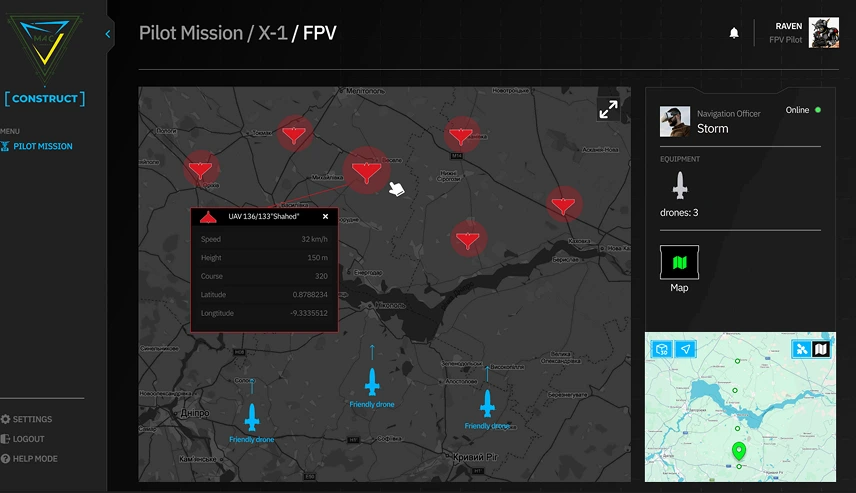Click the Navigation Officer Storm avatar
Image resolution: width=856 pixels, height=493 pixels.
675,121
